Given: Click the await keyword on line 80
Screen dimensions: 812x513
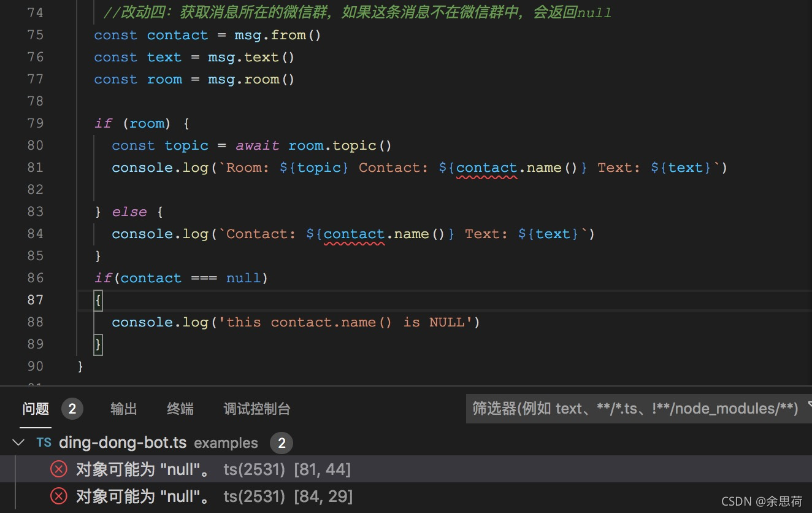Looking at the screenshot, I should pyautogui.click(x=258, y=145).
